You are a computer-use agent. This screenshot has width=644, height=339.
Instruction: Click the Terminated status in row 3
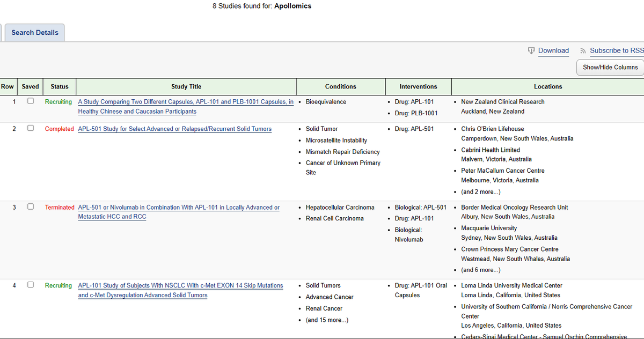[60, 207]
